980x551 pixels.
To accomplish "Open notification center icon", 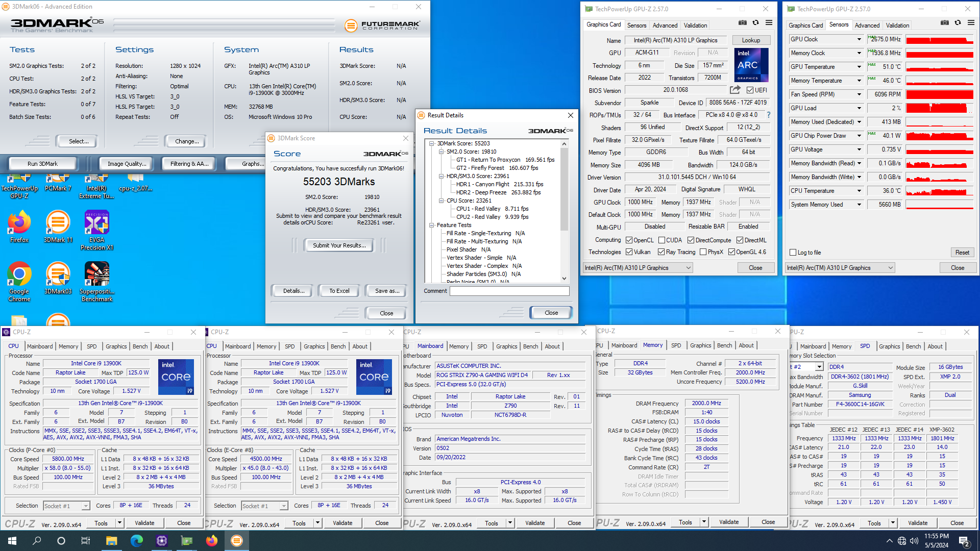I will click(964, 541).
